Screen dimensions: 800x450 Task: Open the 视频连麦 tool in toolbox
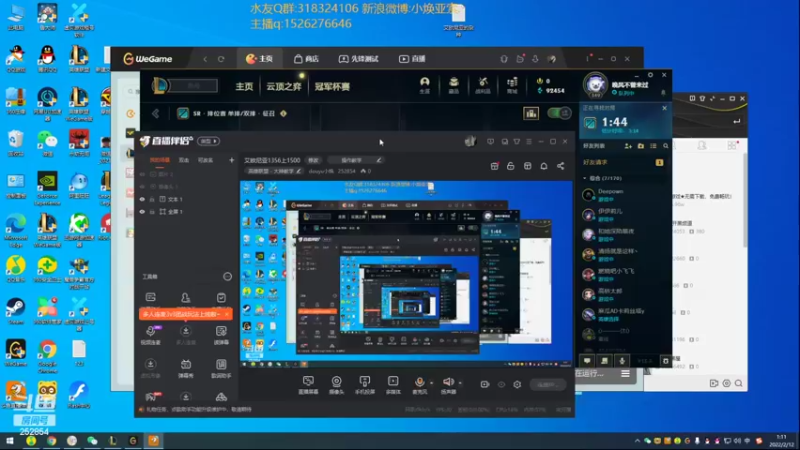point(151,335)
